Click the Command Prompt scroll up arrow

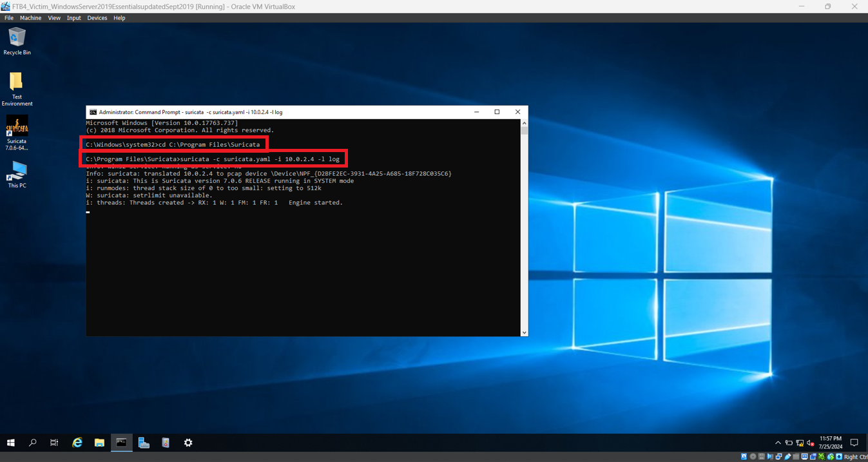524,122
